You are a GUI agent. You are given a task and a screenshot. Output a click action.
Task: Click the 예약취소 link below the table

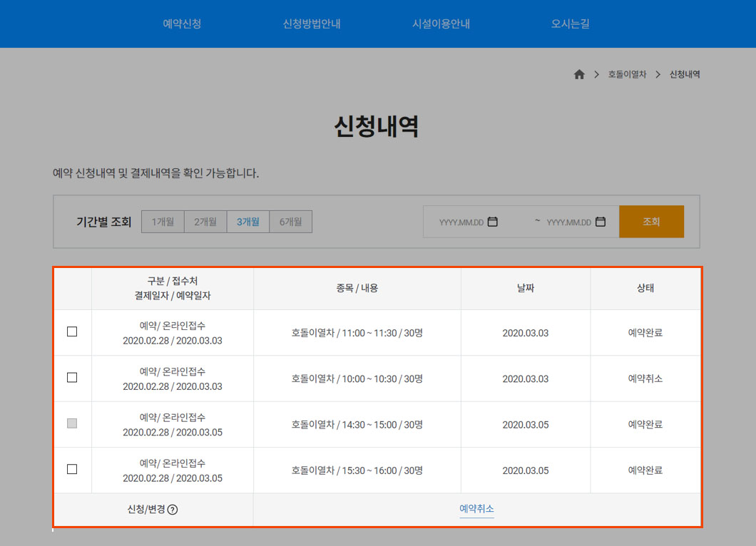point(476,509)
